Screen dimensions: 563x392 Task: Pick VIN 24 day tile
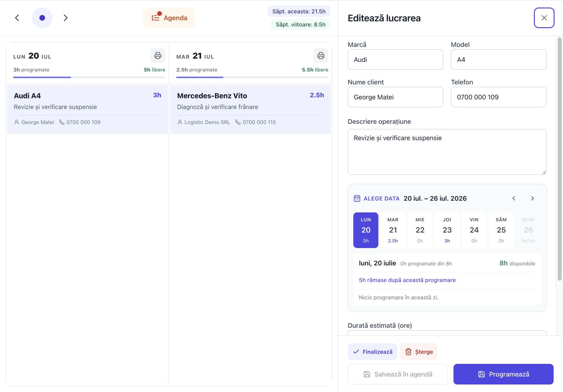point(474,230)
